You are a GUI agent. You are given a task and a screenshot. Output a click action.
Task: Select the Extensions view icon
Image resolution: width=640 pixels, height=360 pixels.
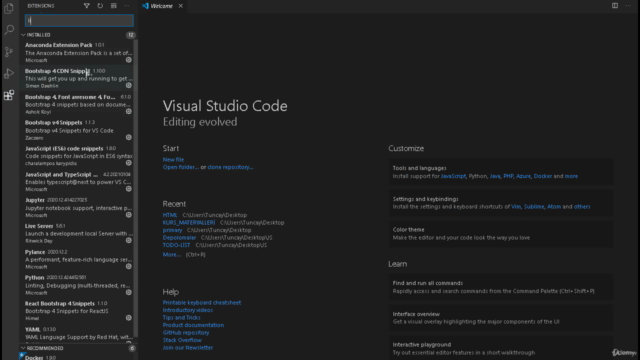pos(9,96)
